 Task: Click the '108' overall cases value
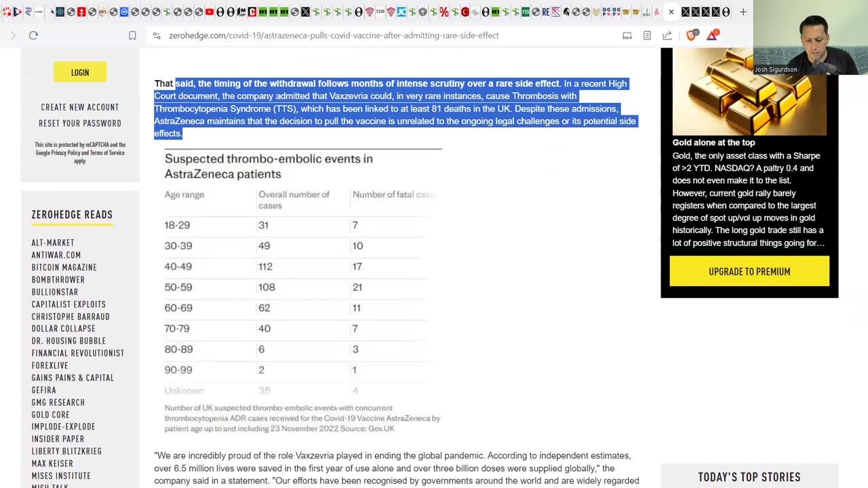(x=267, y=287)
